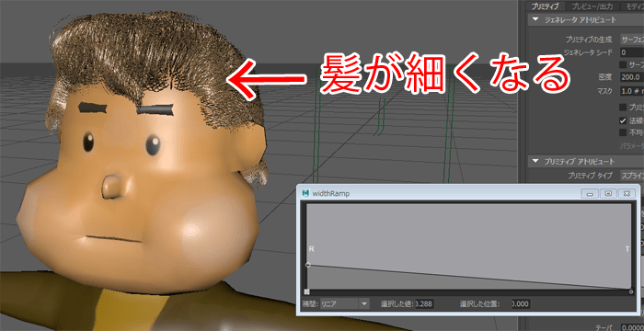This screenshot has width=644, height=331.
Task: Enable the checkbox below ジェネレータ シード field
Action: pyautogui.click(x=623, y=64)
